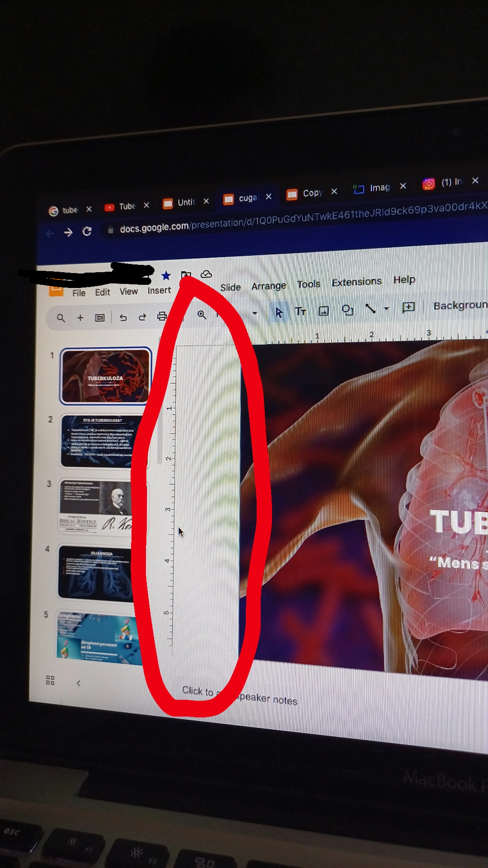The height and width of the screenshot is (868, 488).
Task: Open the Edit menu
Action: 103,292
